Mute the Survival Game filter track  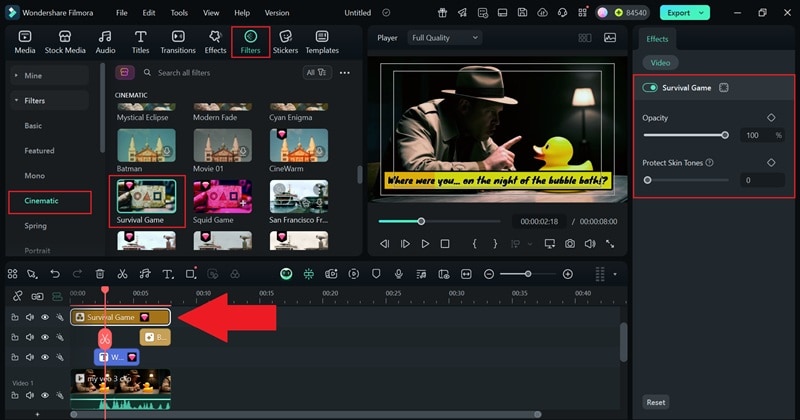30,317
